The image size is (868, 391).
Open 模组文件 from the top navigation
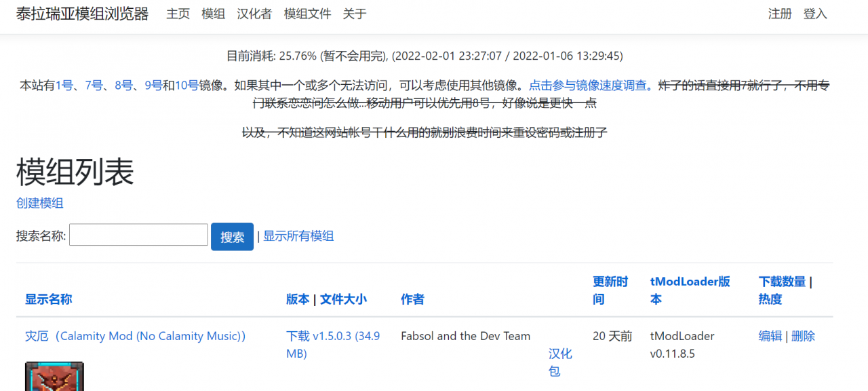click(307, 14)
